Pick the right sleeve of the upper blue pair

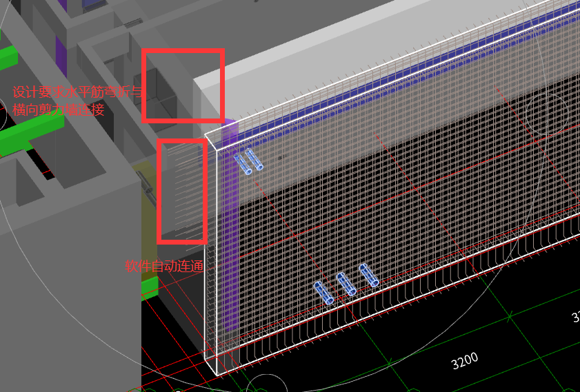tap(254, 159)
